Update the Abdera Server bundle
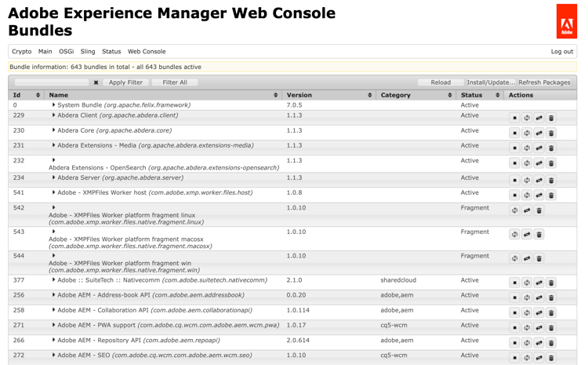Viewport: 588px width, 365px height. point(539,181)
